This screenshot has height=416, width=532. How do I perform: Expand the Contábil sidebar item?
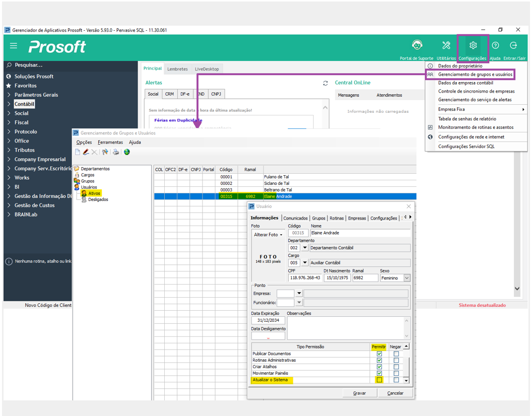click(x=9, y=104)
